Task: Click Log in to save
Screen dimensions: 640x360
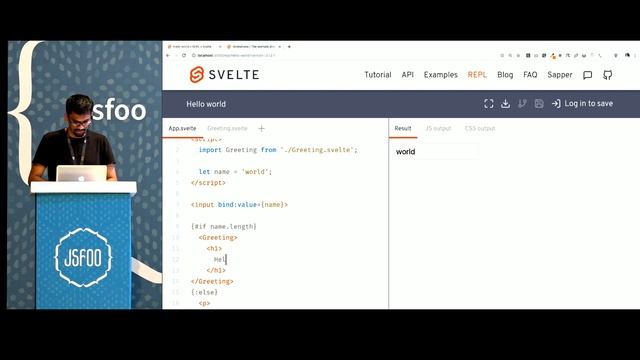Action: pos(582,104)
